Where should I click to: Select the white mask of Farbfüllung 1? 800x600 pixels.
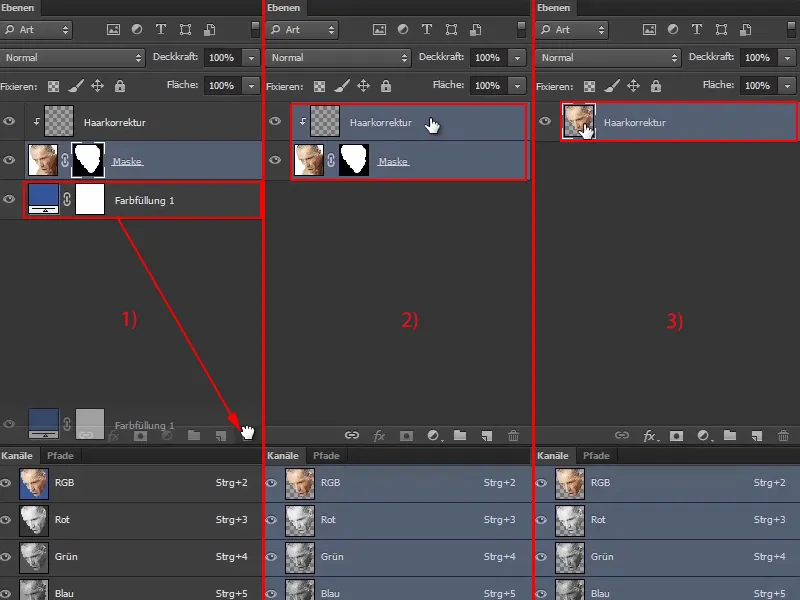90,199
